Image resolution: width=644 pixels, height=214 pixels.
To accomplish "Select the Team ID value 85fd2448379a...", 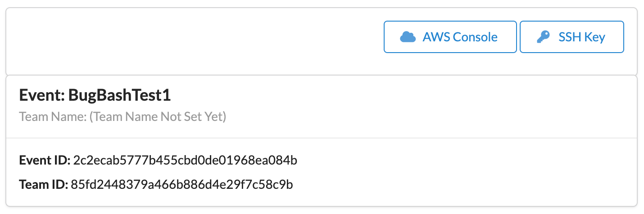I will [x=182, y=184].
